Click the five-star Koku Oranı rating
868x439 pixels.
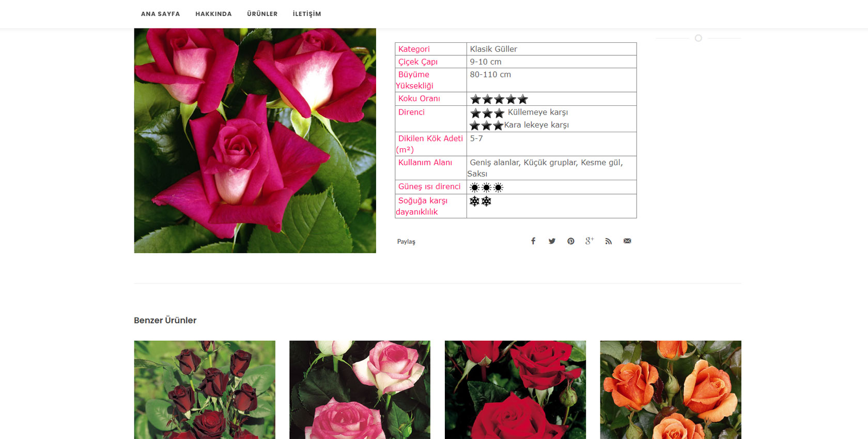(499, 99)
